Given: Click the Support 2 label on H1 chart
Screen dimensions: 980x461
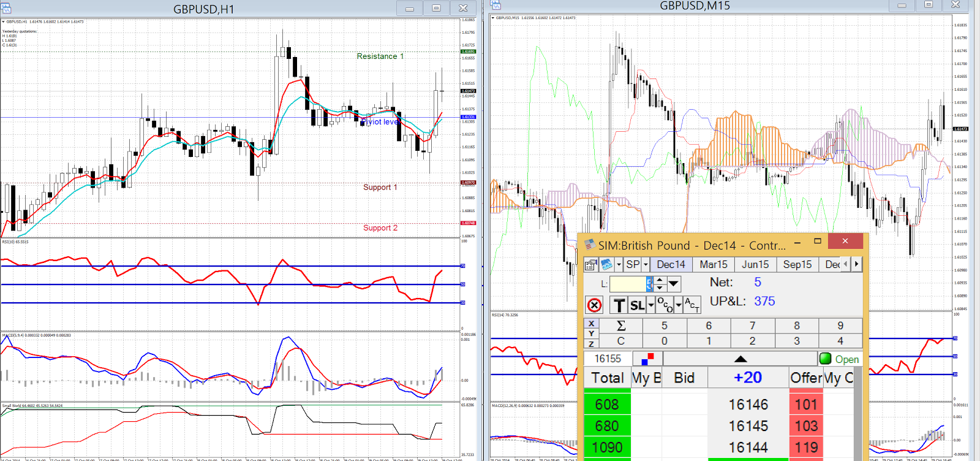Looking at the screenshot, I should click(x=380, y=228).
